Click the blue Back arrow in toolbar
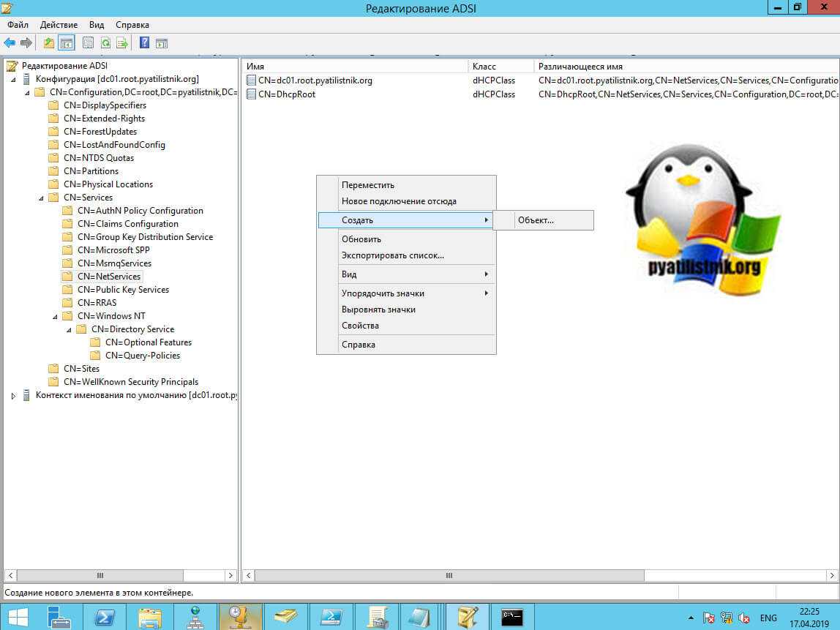Viewport: 840px width, 630px height. pos(10,43)
